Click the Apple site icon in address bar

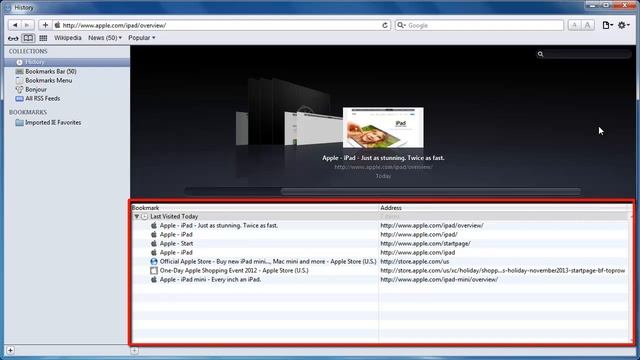pos(58,25)
